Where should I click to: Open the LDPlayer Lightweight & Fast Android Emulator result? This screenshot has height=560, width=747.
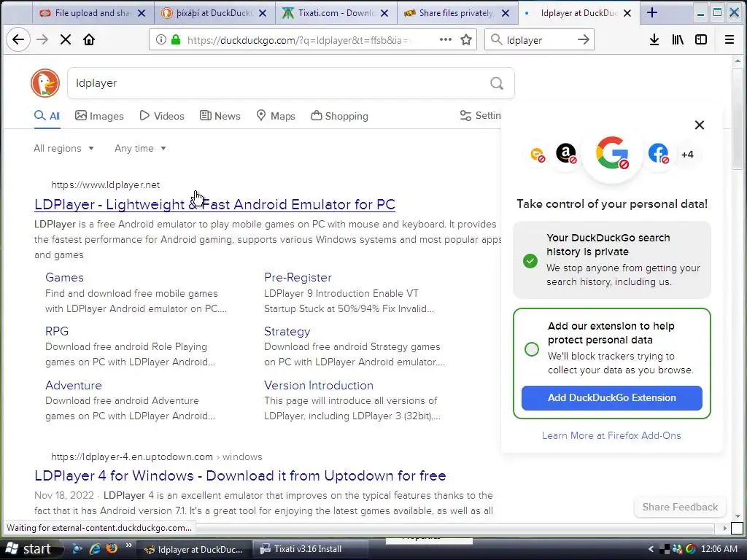[x=215, y=204]
